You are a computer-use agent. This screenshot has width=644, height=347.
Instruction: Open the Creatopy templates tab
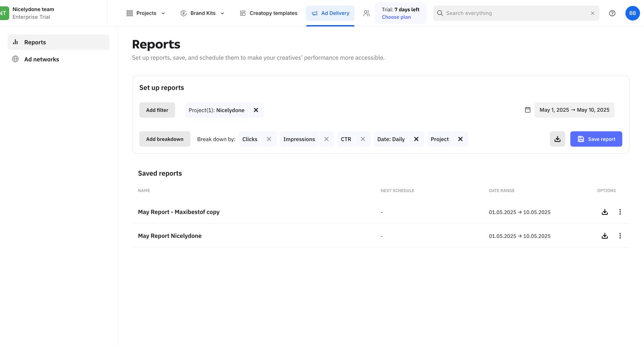click(x=268, y=13)
